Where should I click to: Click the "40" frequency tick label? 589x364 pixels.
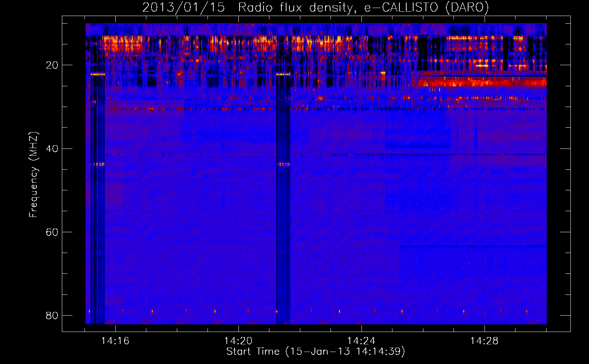pos(52,149)
